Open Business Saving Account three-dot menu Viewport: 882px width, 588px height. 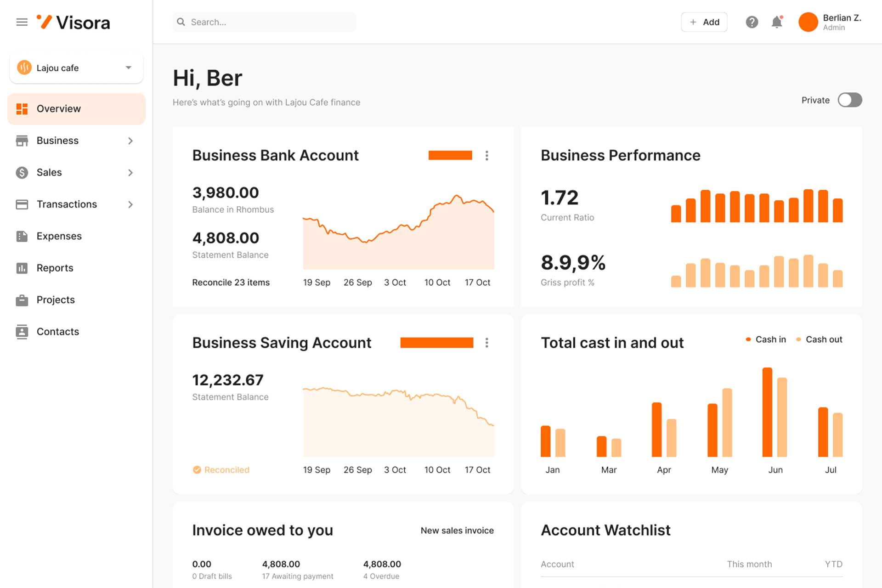(x=486, y=343)
